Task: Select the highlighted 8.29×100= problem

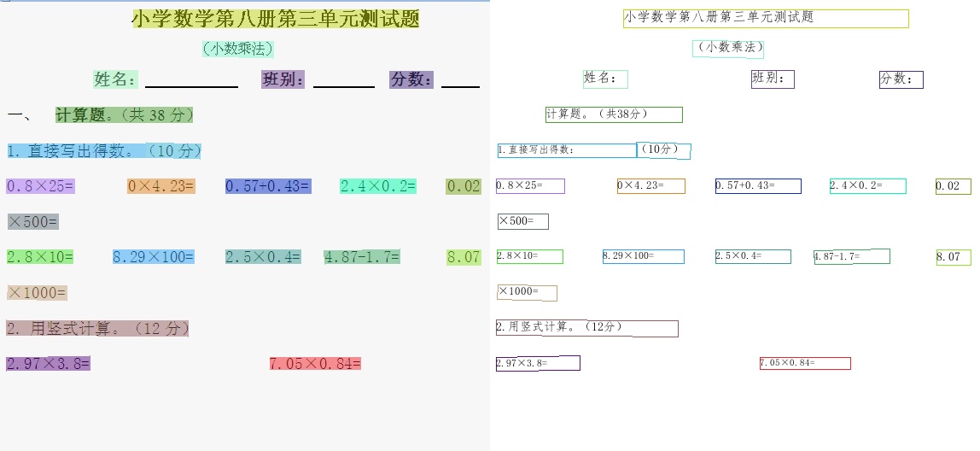Action: click(x=154, y=256)
